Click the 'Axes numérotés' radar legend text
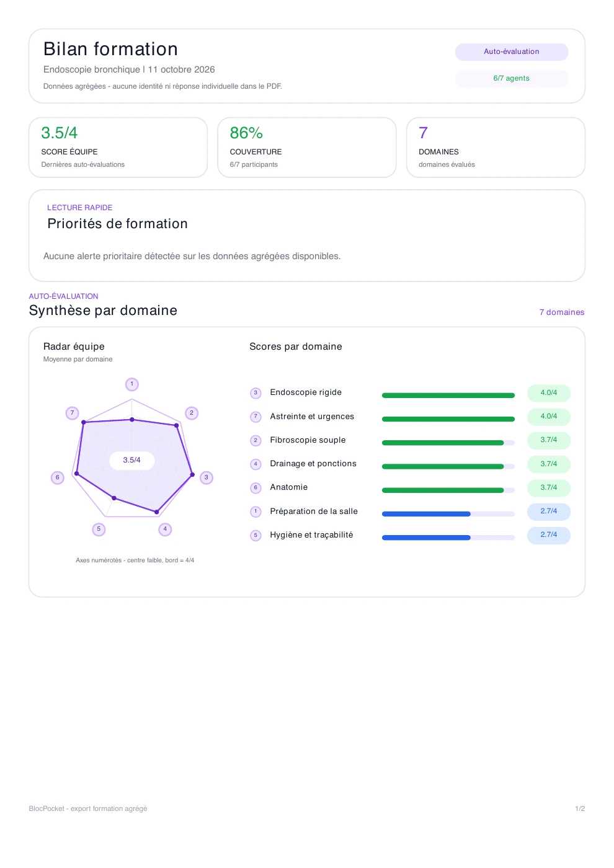Viewport: 614px width, 868px height. click(x=135, y=560)
